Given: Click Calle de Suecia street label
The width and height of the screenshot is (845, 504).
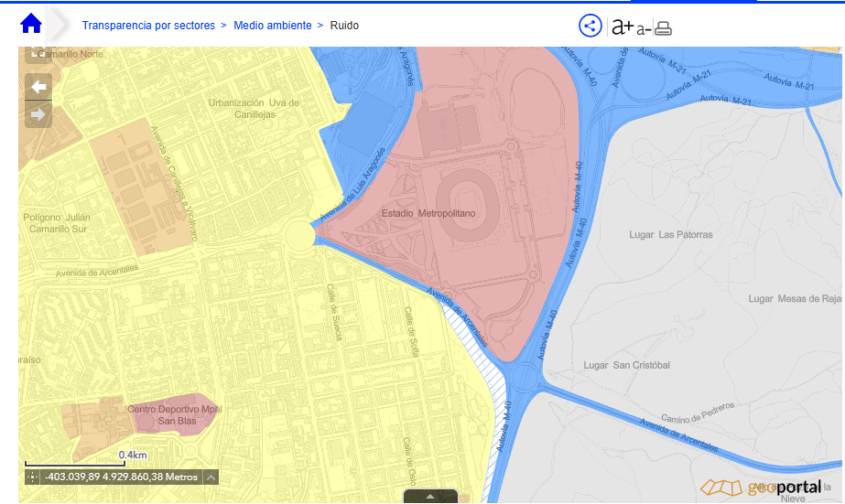Looking at the screenshot, I should click(334, 312).
